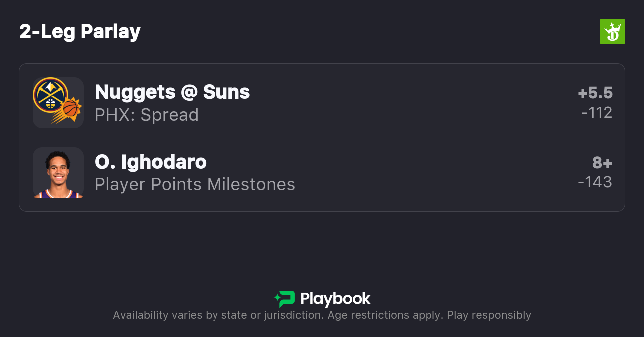Click the availability disclaimer text
The width and height of the screenshot is (644, 337).
[322, 315]
